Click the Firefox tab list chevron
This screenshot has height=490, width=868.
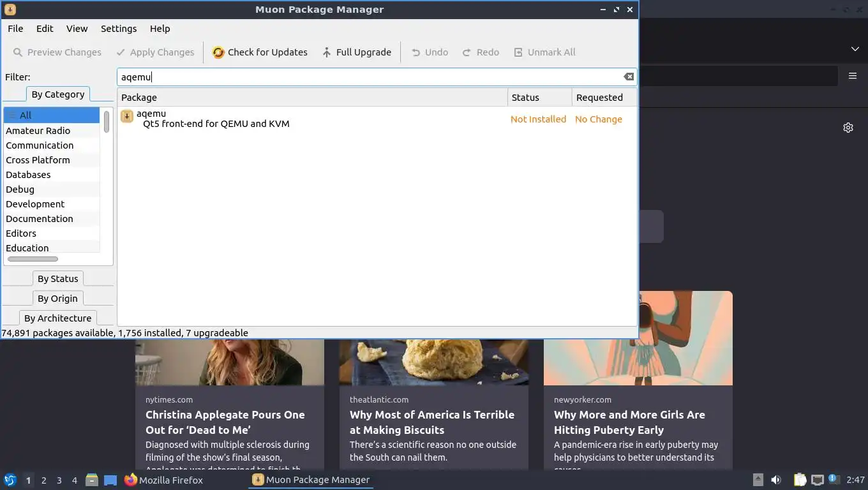pos(855,49)
